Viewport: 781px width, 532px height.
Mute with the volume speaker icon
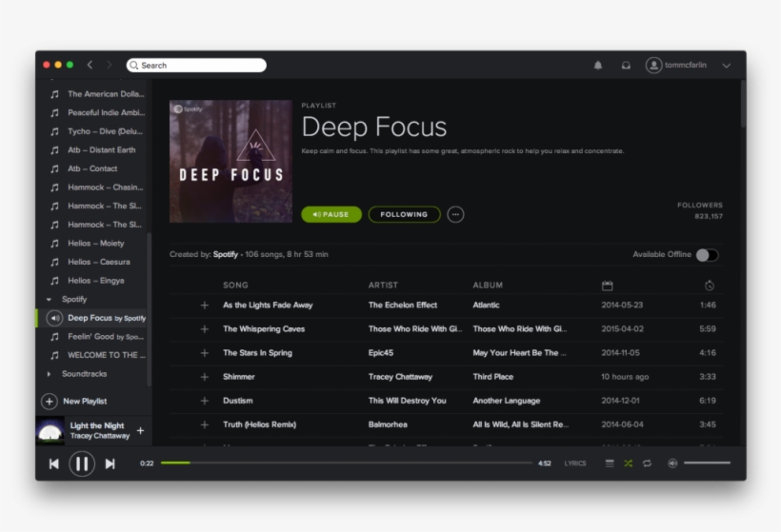pos(672,463)
